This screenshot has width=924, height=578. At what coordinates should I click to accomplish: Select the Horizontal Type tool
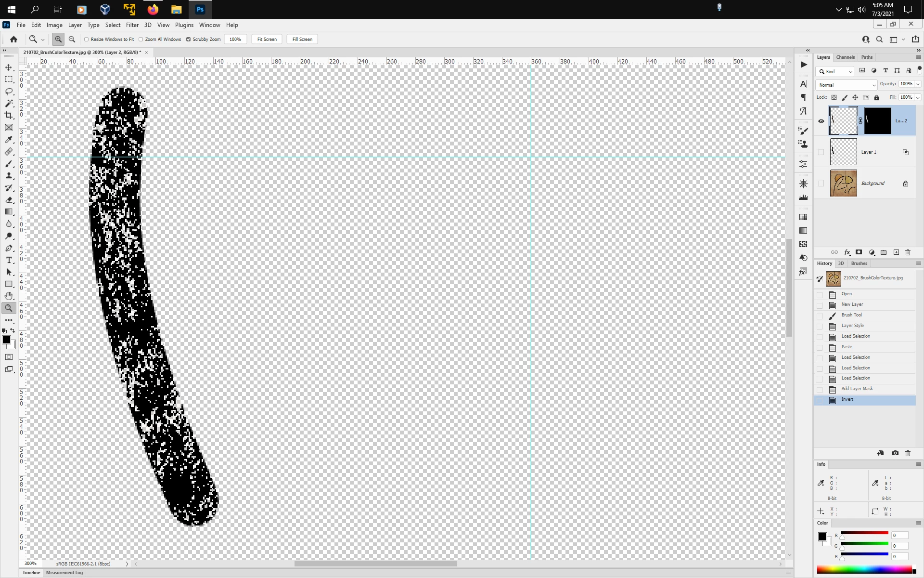(x=9, y=260)
